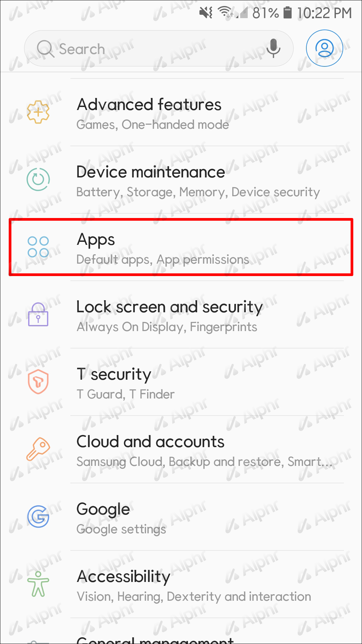Image resolution: width=362 pixels, height=644 pixels.
Task: Open Advanced features settings
Action: pos(181,112)
